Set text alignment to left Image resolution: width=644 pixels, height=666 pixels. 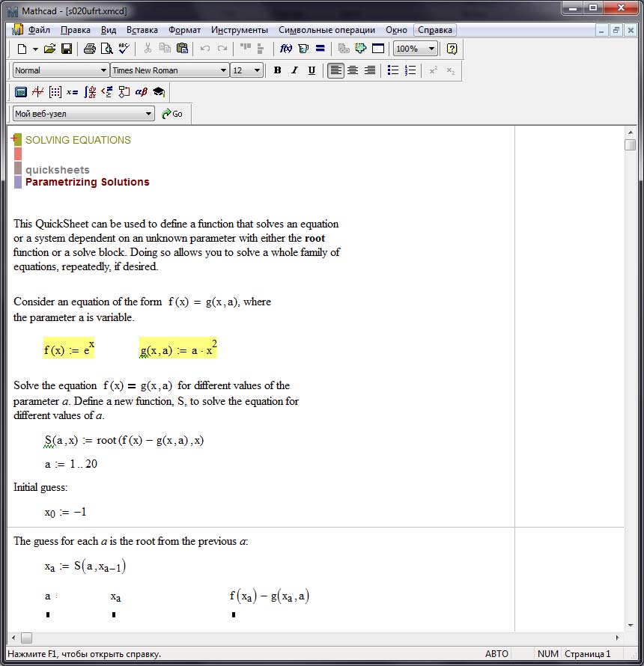pos(335,70)
